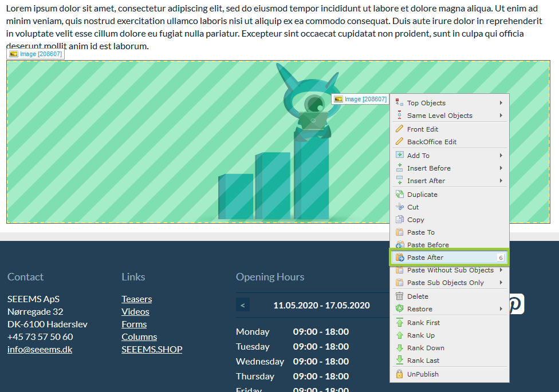Expand Paste Sub Objects Only submenu arrow
This screenshot has height=392, width=559.
tap(501, 283)
